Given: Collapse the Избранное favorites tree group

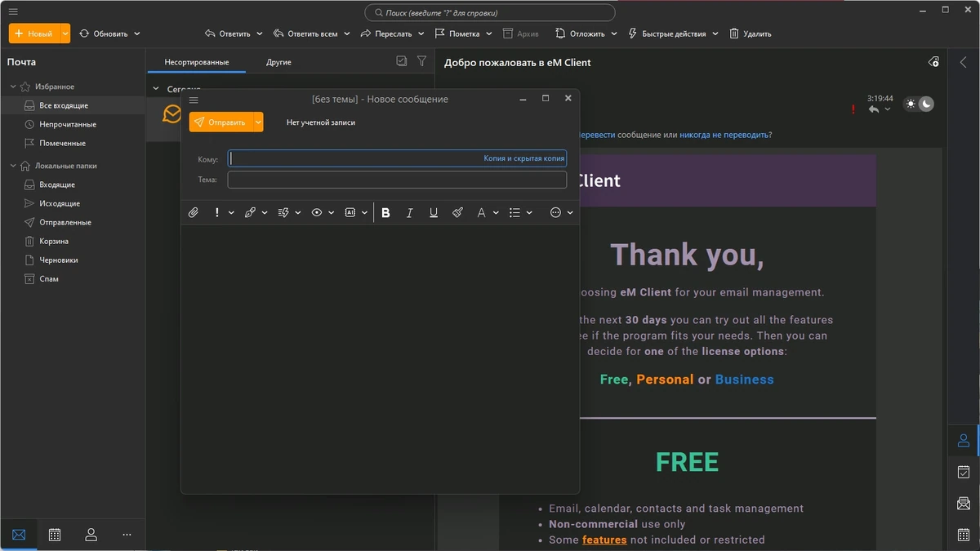Looking at the screenshot, I should (x=13, y=87).
